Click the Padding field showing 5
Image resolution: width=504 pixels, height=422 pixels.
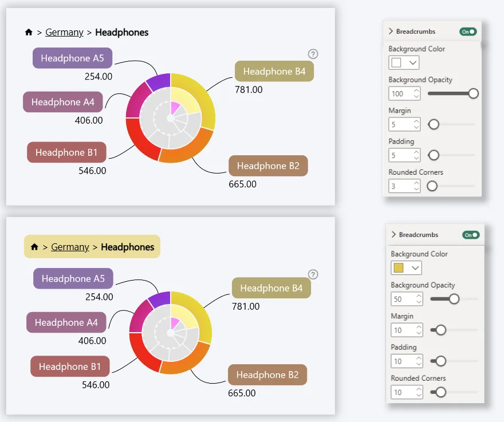click(400, 155)
